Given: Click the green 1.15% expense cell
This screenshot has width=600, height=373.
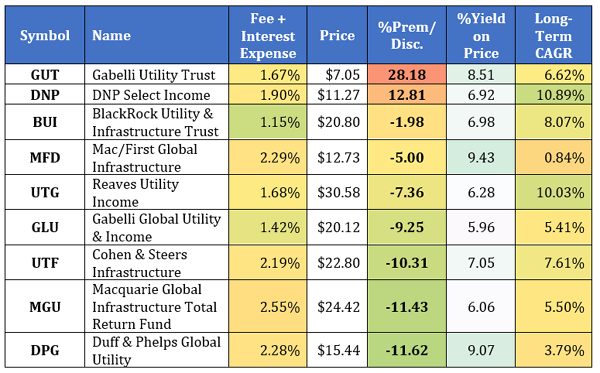Looking at the screenshot, I should (268, 122).
